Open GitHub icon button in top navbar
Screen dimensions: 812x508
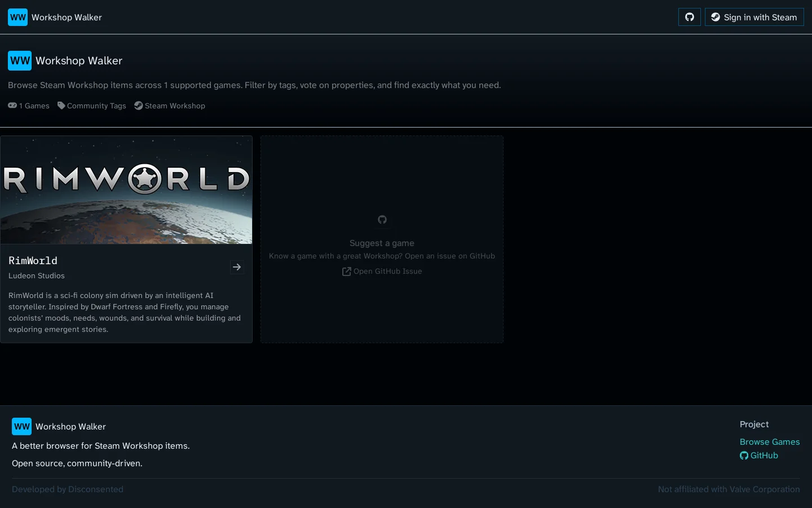tap(689, 17)
